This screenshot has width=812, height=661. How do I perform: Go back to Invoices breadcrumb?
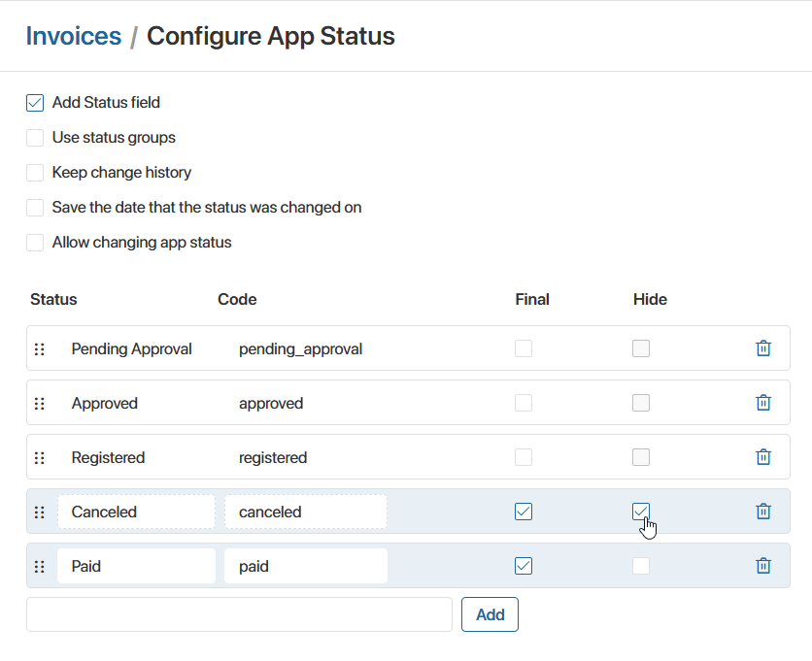(x=74, y=36)
